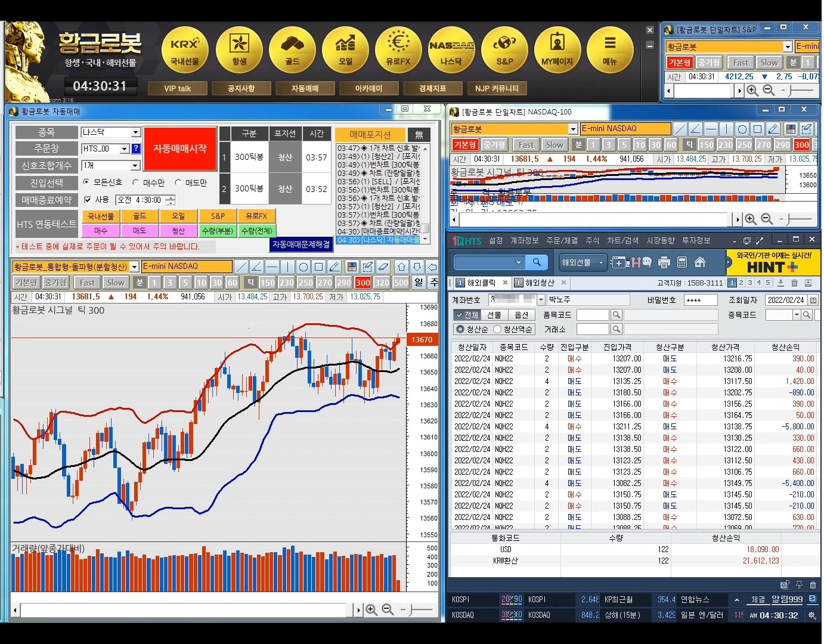The width and height of the screenshot is (824, 644).
Task: Click chat bubble icon in 1Q HTS toolbar
Action: (646, 262)
